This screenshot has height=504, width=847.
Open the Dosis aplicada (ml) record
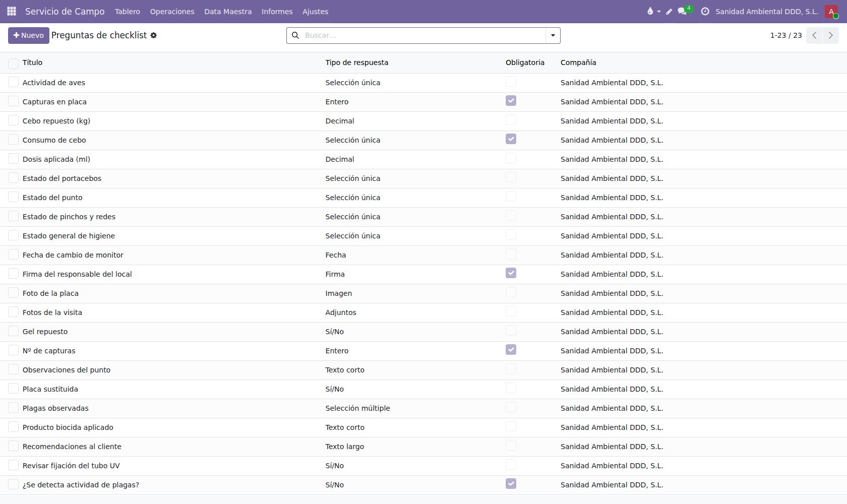[x=56, y=159]
